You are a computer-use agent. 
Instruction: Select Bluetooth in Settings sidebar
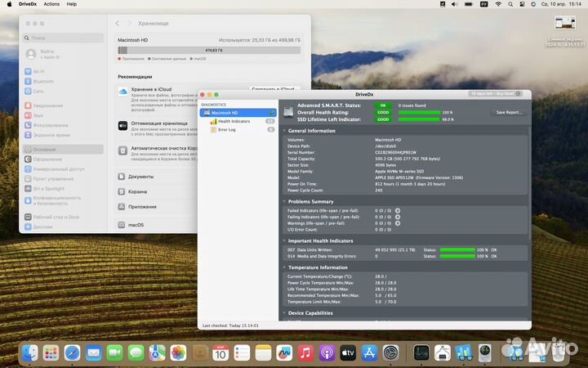tap(63, 81)
